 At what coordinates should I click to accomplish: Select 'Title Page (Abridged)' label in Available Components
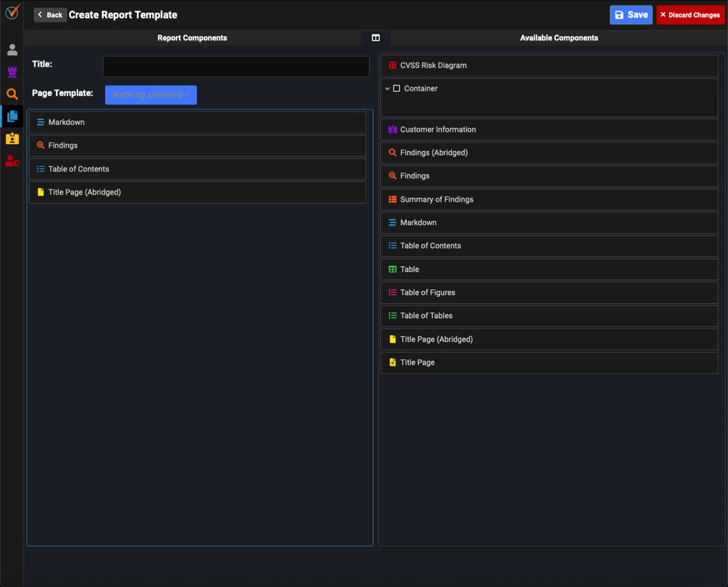point(437,340)
